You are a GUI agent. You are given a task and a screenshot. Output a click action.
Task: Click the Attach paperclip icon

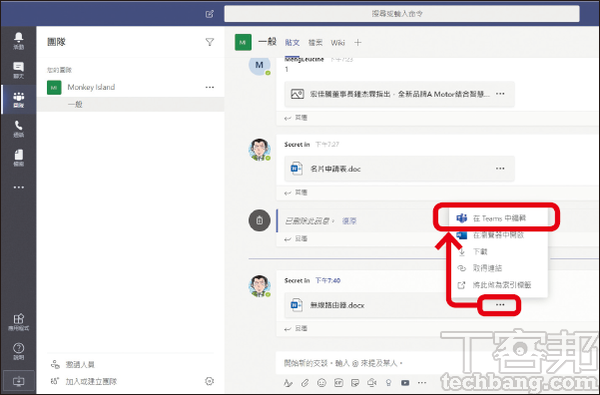click(x=305, y=383)
